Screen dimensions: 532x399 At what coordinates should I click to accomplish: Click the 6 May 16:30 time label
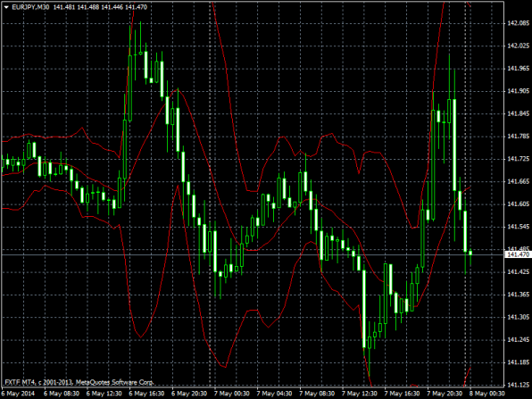147,394
